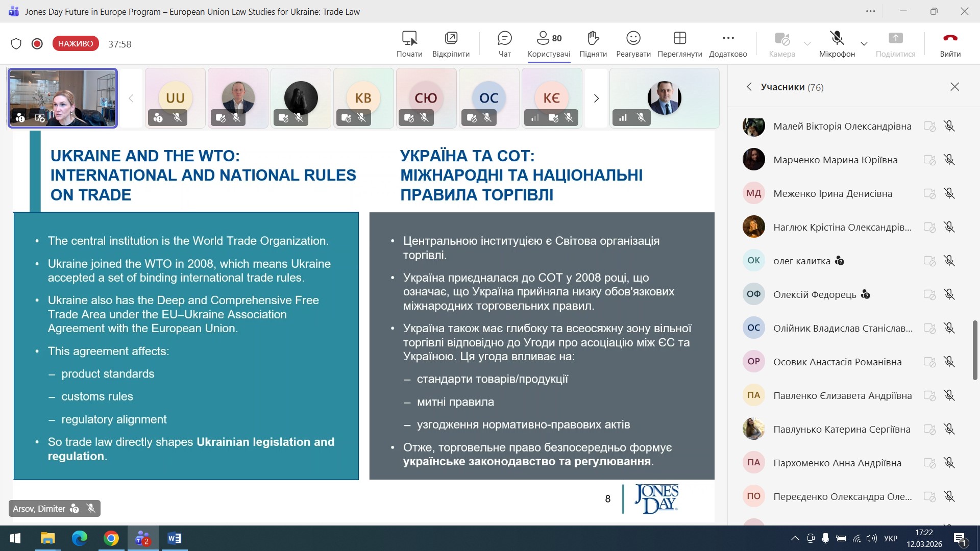Select participant Олексій Федорець in the list
This screenshot has height=551, width=980.
pos(815,294)
